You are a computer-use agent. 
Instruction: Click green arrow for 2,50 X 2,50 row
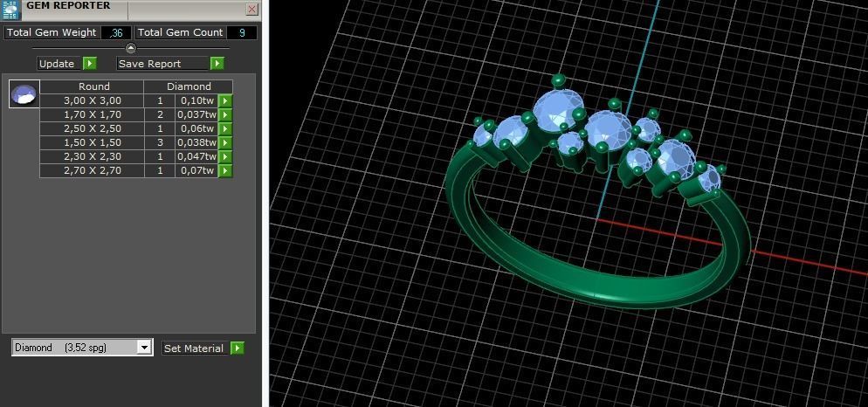tap(225, 128)
